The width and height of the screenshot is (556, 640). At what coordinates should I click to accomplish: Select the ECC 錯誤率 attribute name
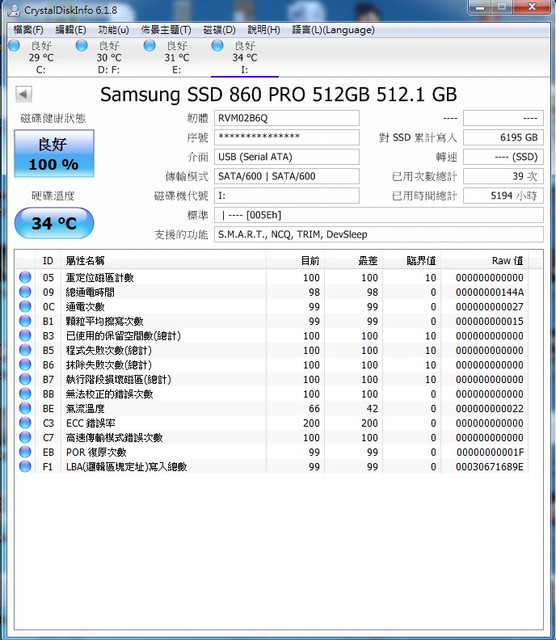[x=91, y=423]
